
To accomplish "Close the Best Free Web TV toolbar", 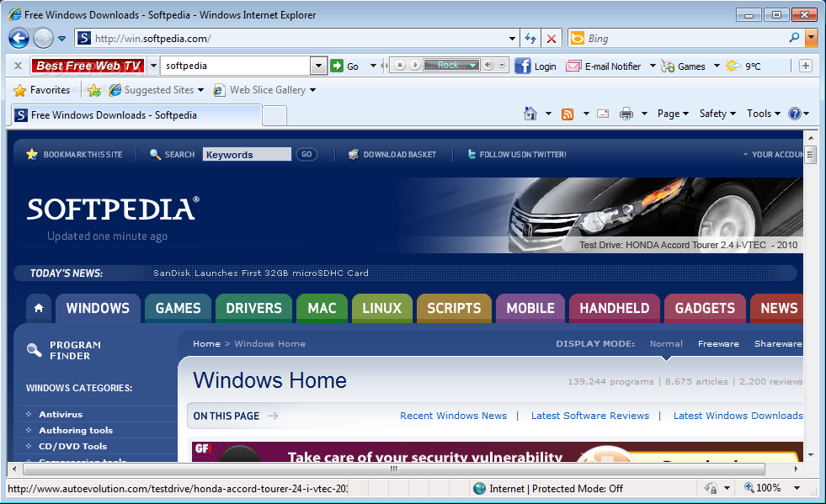I will click(x=18, y=66).
